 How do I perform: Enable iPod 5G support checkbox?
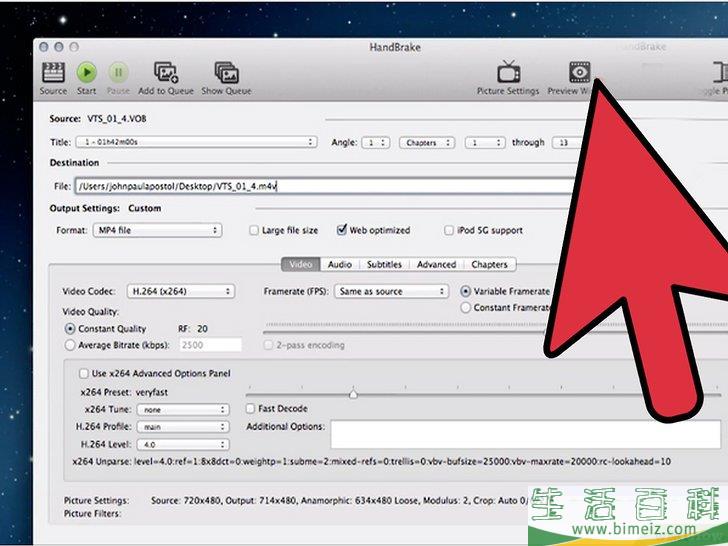click(448, 230)
